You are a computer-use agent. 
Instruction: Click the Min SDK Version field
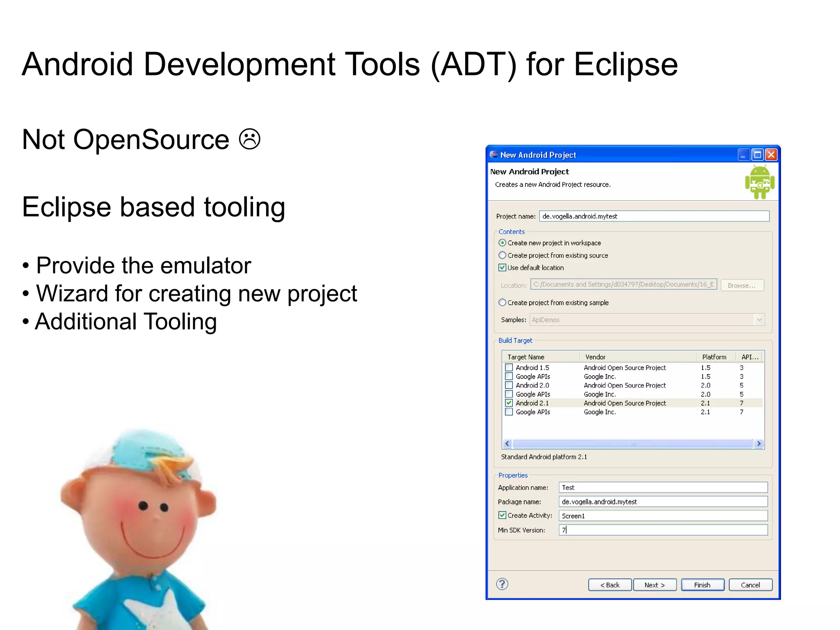(x=663, y=530)
